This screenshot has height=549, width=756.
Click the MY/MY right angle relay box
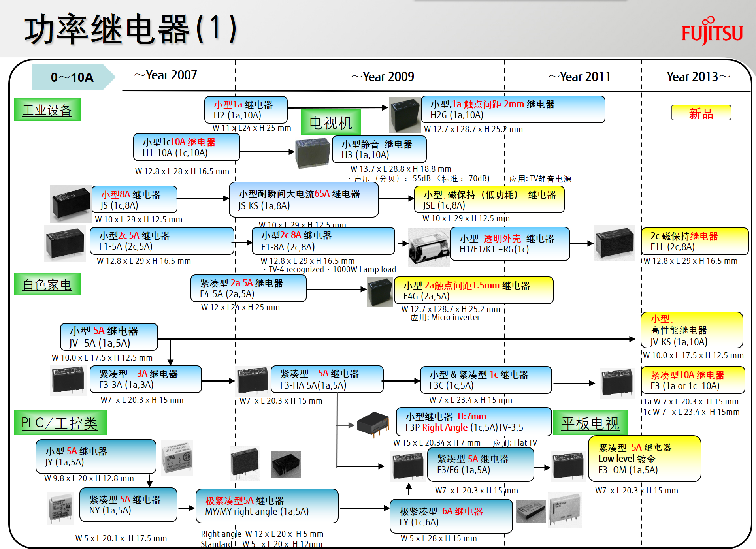click(267, 506)
